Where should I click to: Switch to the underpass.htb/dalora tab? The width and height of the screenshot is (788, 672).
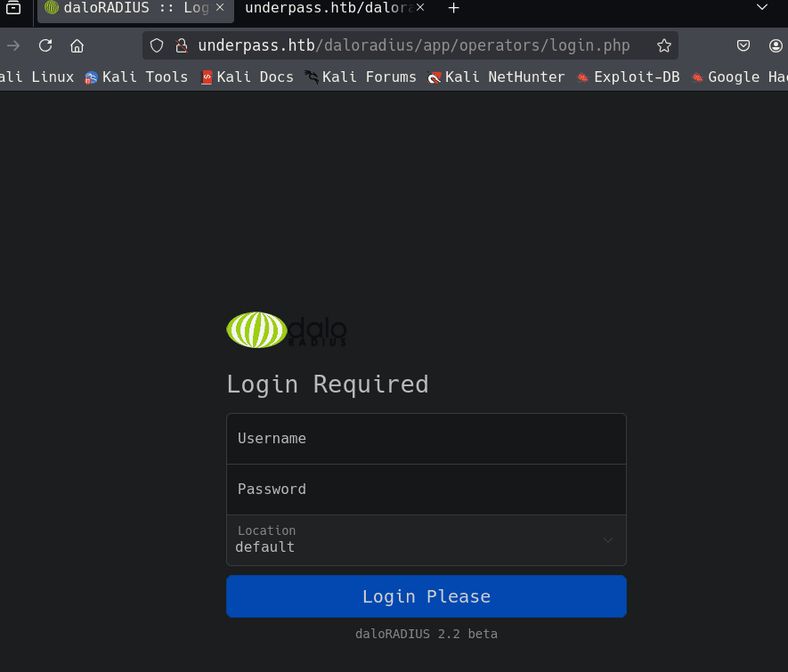(x=327, y=8)
